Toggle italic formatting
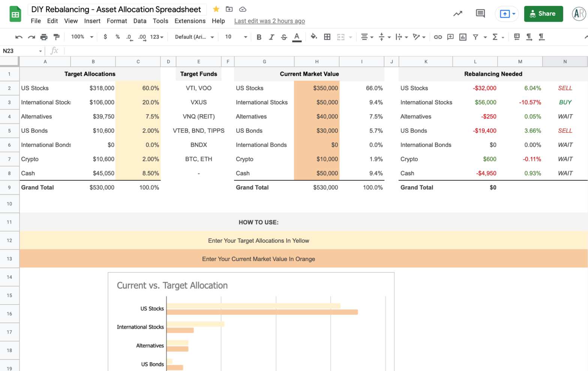The image size is (588, 371). [271, 37]
